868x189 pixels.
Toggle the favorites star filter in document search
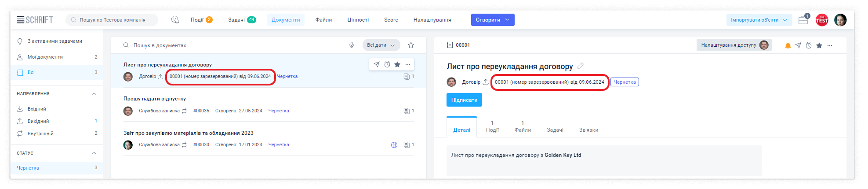(x=411, y=45)
